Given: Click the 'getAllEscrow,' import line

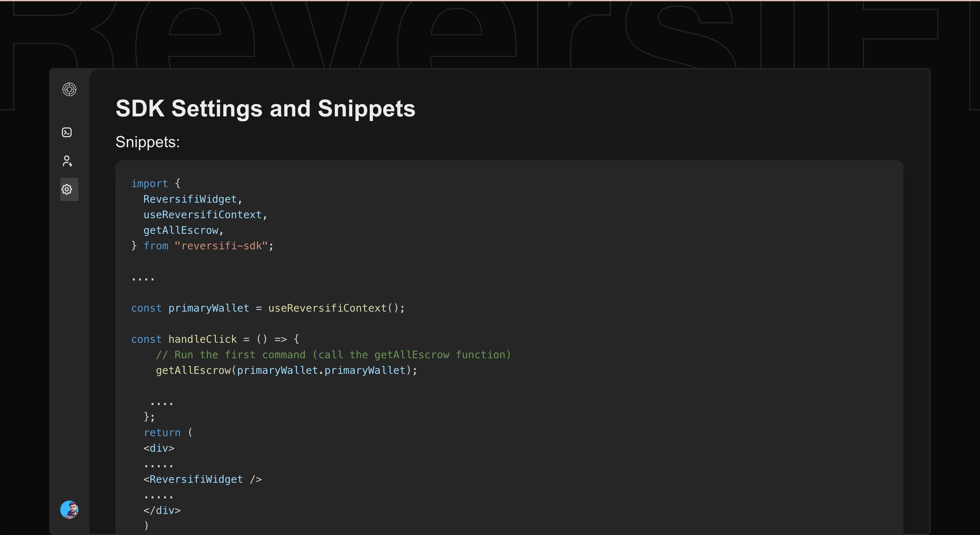Looking at the screenshot, I should [x=183, y=230].
